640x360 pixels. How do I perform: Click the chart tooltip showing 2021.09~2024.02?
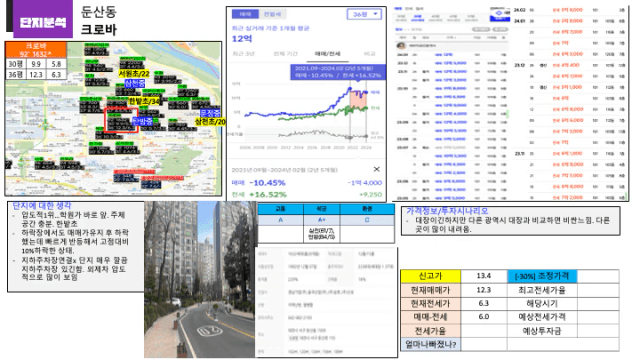pos(338,72)
